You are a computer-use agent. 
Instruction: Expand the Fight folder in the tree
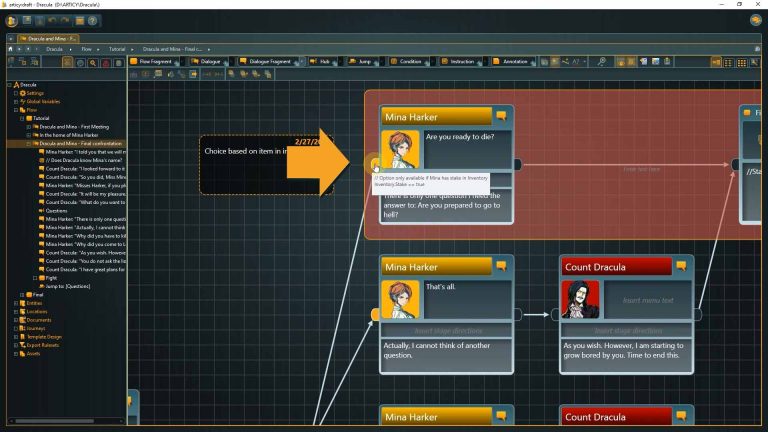35,278
